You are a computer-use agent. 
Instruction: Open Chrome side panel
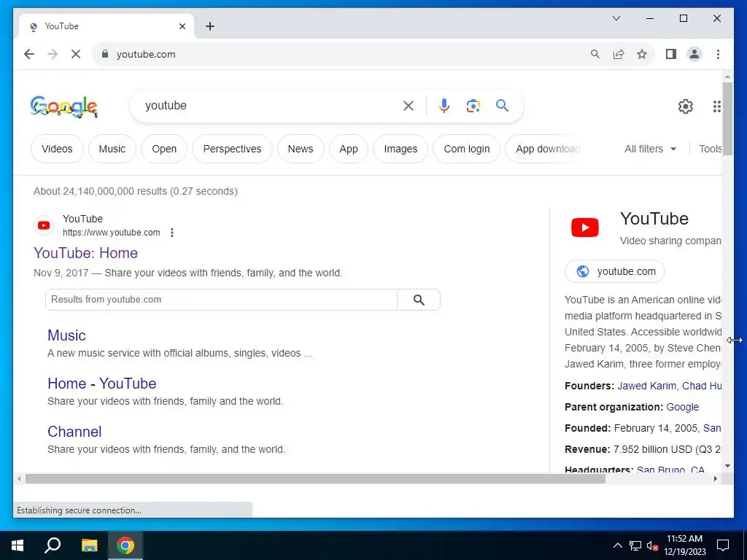point(671,54)
